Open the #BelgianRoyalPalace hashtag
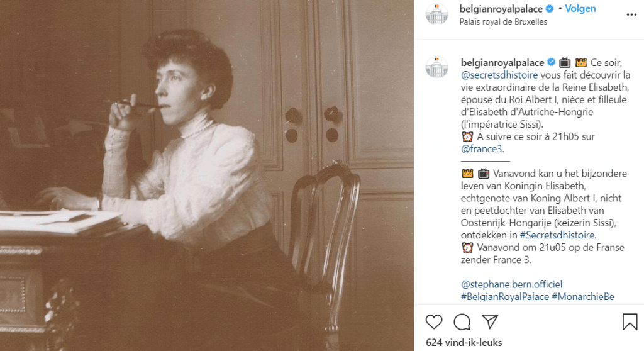Screen dimensions: 644x351 504,296
